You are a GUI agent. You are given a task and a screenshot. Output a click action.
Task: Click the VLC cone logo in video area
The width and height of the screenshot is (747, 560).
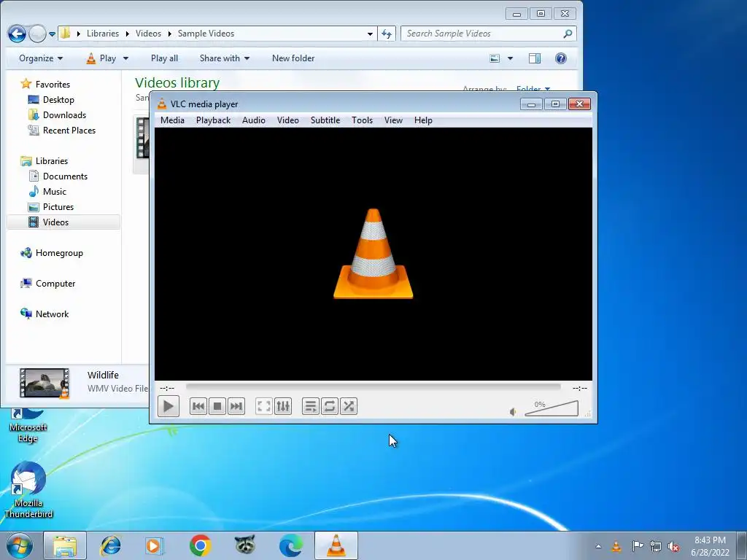(x=373, y=253)
